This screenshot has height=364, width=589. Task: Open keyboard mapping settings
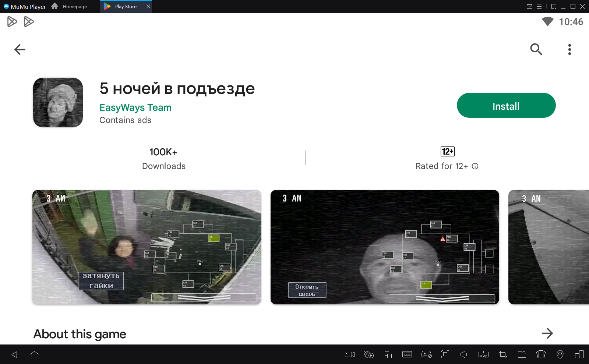pos(407,354)
